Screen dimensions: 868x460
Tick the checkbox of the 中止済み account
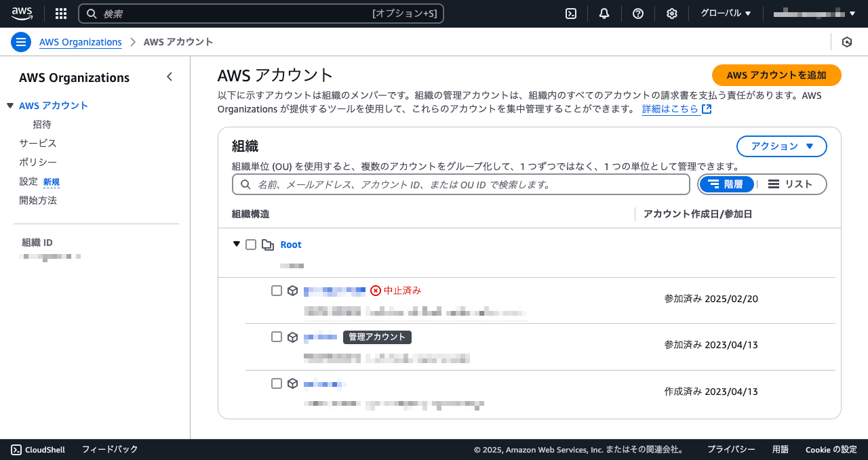[x=277, y=291]
